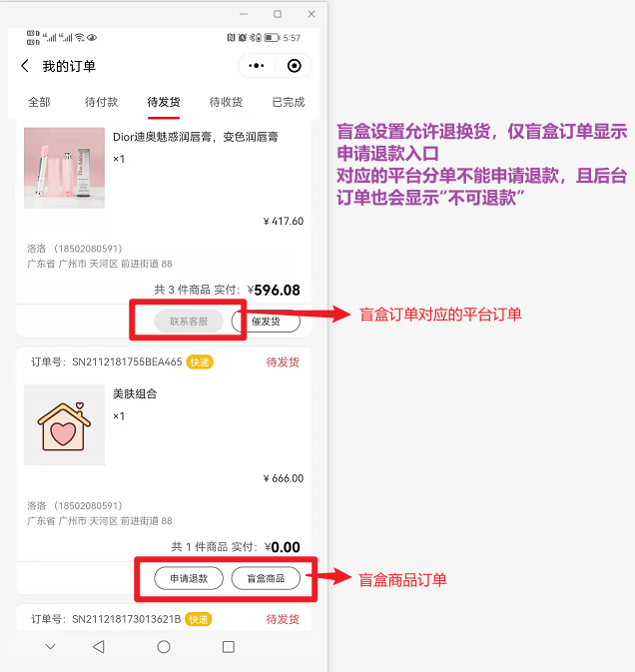Click the 申请退款 button

tap(189, 578)
